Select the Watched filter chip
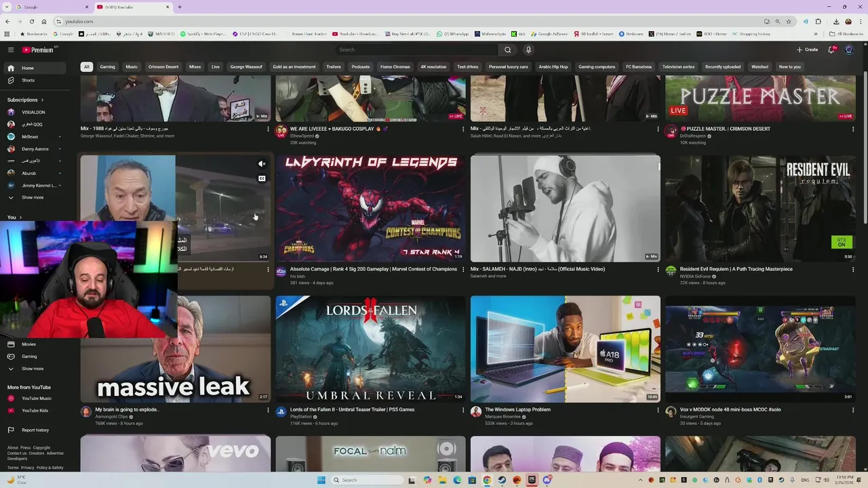868x488 pixels. [760, 67]
